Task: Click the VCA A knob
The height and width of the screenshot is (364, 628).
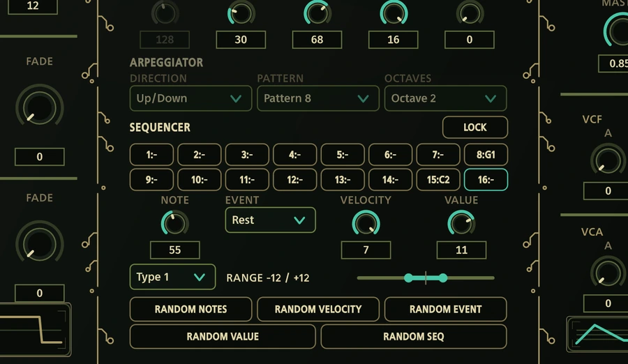Action: tap(608, 273)
